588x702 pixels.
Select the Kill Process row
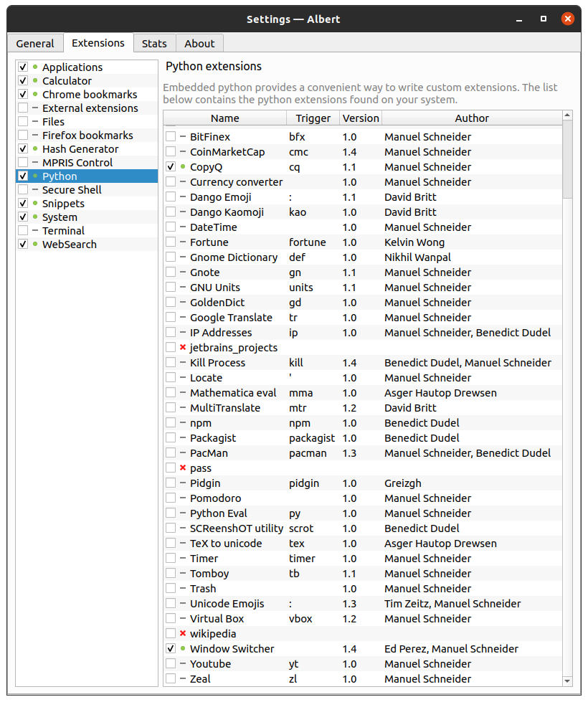tap(363, 363)
